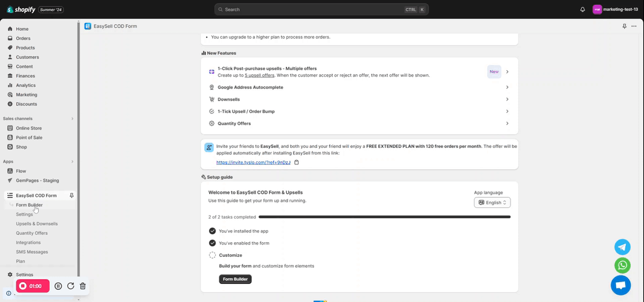Toggle the Customize task circle
Screen dimensions: 644x302
212,255
